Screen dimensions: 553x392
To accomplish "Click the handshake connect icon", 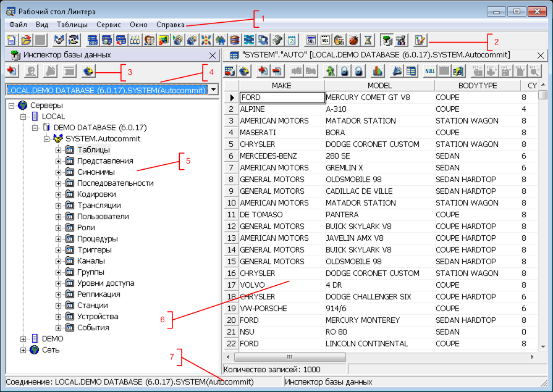I will click(x=59, y=40).
